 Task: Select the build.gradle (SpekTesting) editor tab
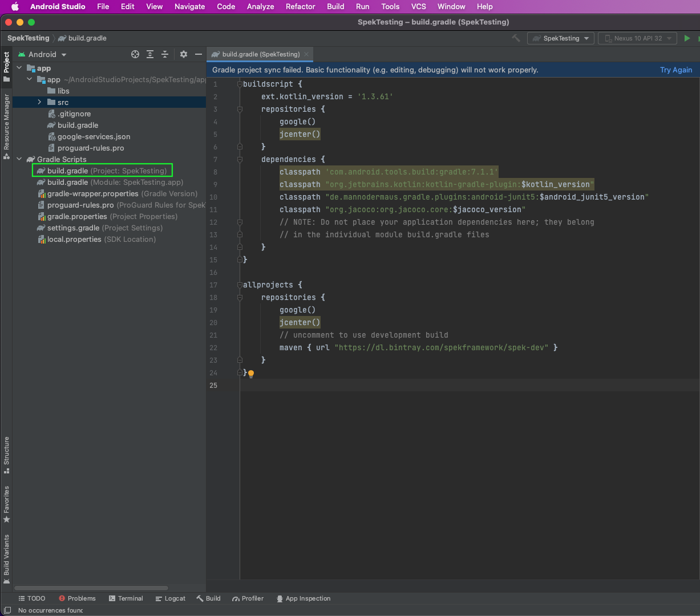pos(260,54)
